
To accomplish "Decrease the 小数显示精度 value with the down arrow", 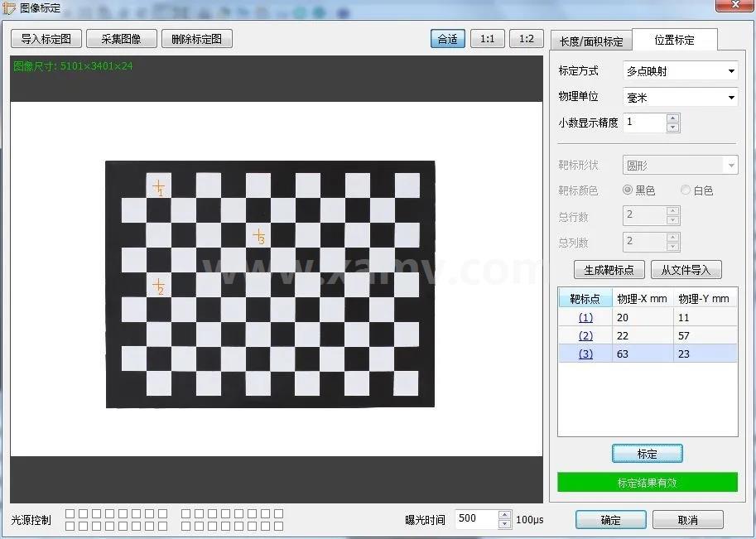I will (672, 128).
